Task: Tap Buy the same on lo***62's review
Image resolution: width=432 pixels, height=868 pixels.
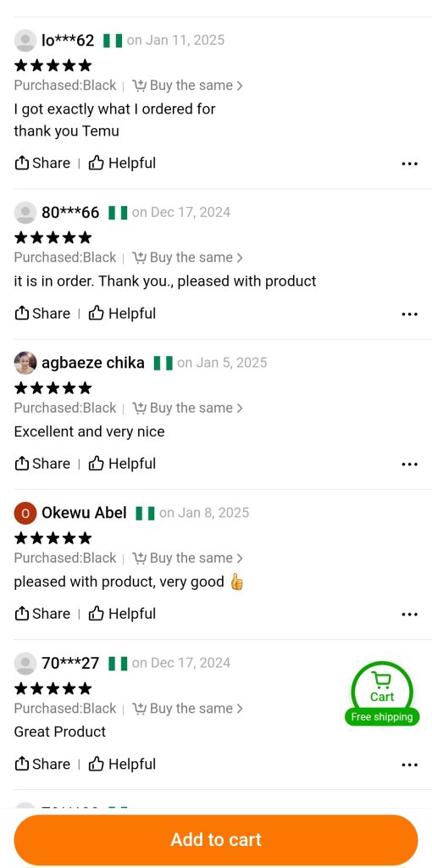Action: 187,86
